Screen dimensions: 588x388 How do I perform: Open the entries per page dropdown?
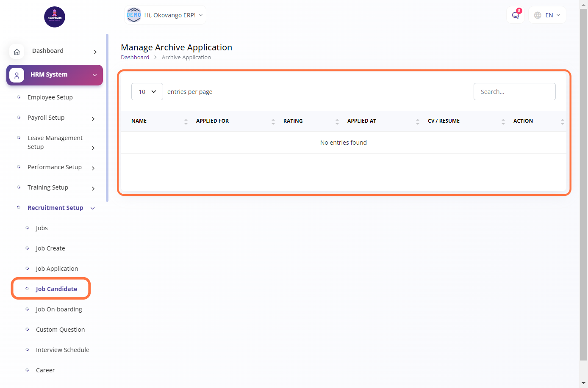point(147,92)
